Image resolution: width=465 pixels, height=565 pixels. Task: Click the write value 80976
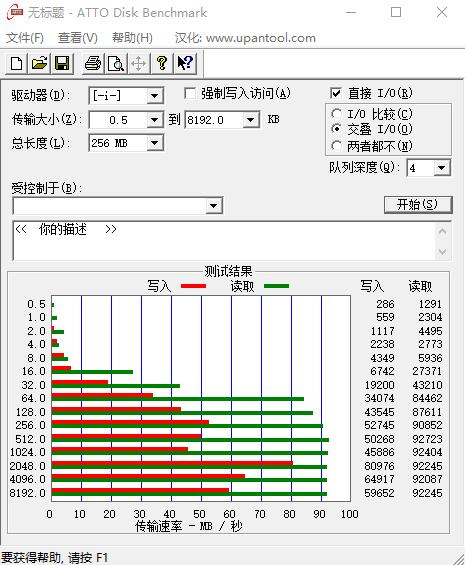pyautogui.click(x=379, y=466)
